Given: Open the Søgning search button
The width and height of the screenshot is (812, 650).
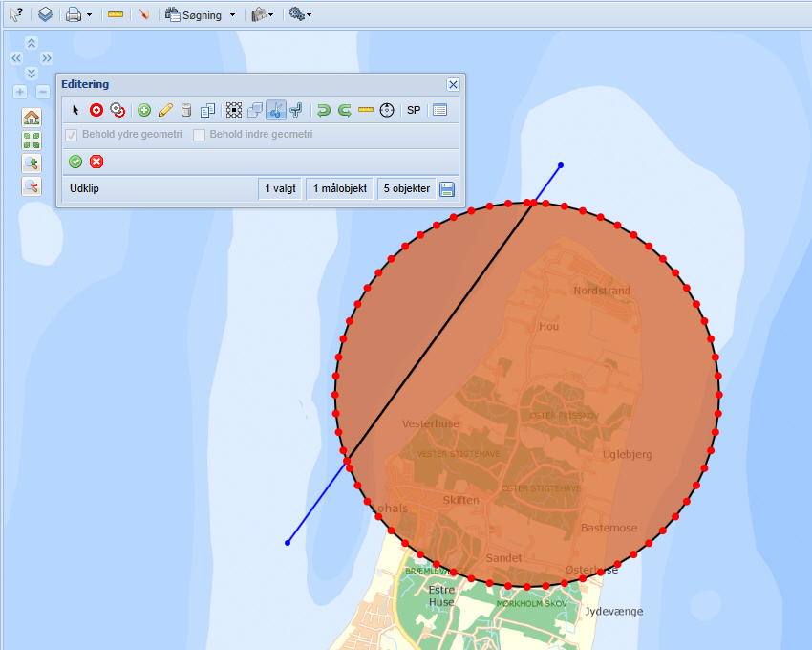Looking at the screenshot, I should (194, 15).
